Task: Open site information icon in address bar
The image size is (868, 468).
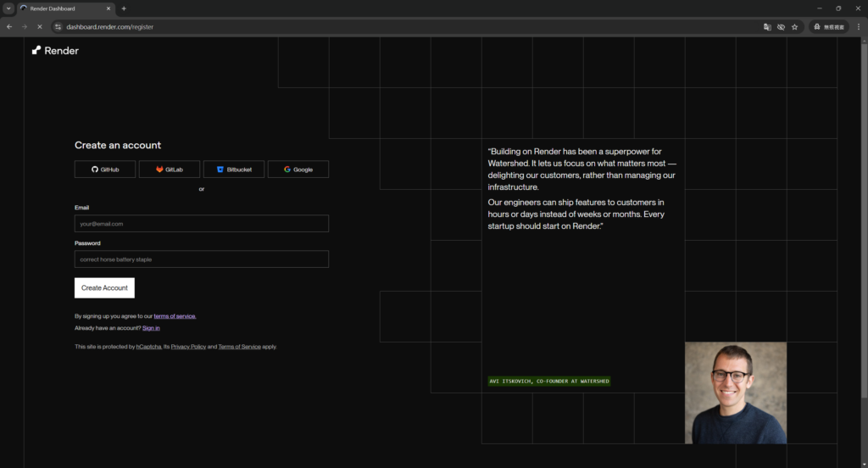Action: (58, 26)
